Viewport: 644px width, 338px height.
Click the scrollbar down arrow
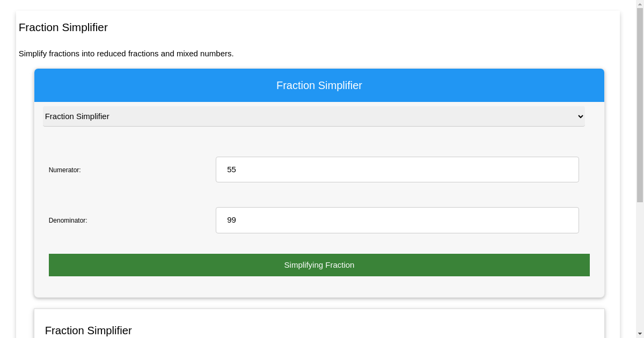[x=640, y=334]
